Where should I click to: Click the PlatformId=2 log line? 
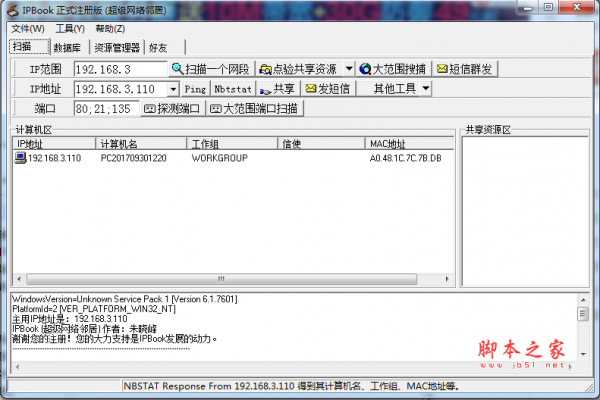click(94, 309)
